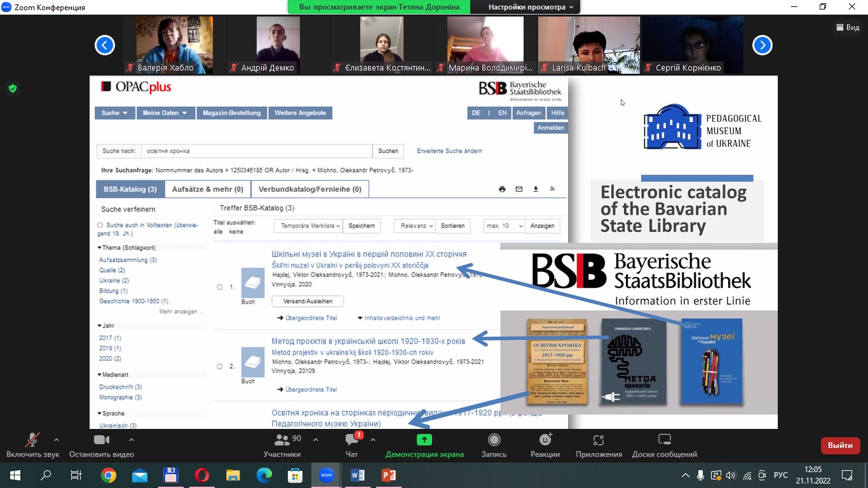Viewport: 868px width, 488px height.
Task: Stop video using the camera icon
Action: (102, 440)
